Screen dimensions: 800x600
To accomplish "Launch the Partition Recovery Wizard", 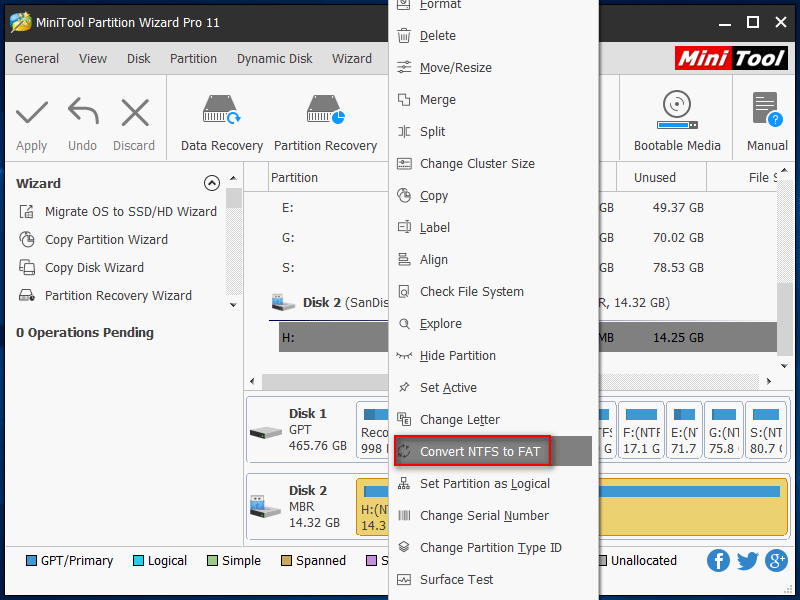I will point(106,296).
